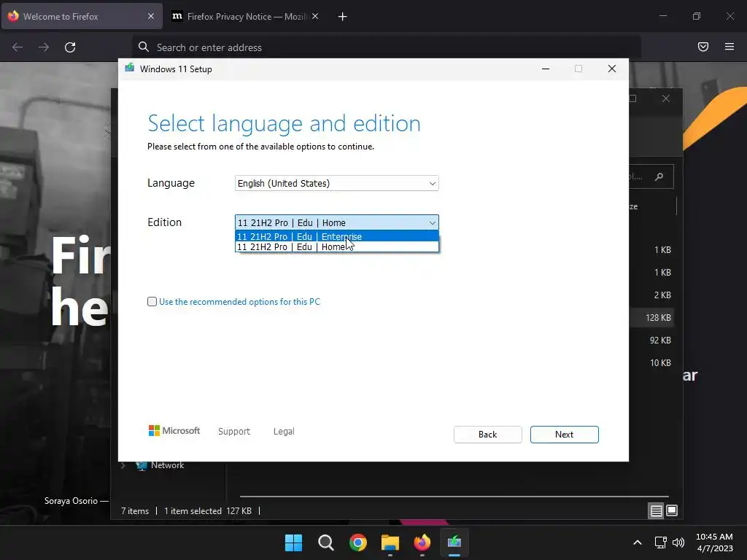The height and width of the screenshot is (560, 747).
Task: Focus the Firefox address bar
Action: point(386,47)
